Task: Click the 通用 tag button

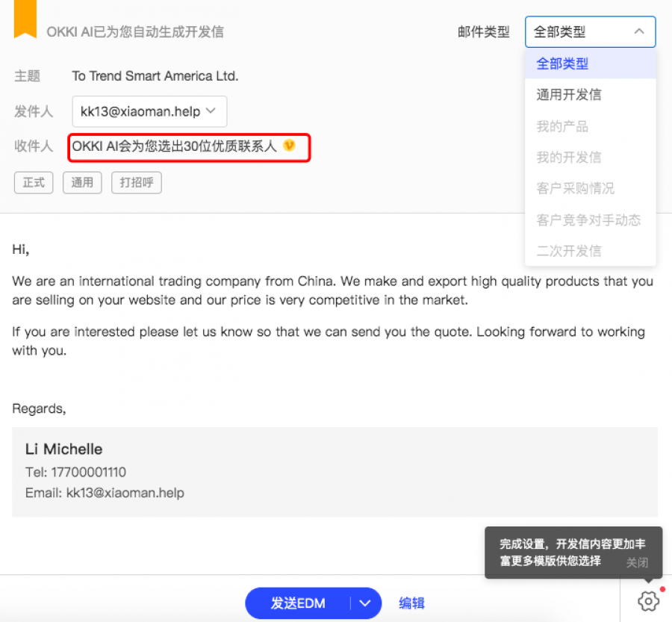Action: coord(82,183)
